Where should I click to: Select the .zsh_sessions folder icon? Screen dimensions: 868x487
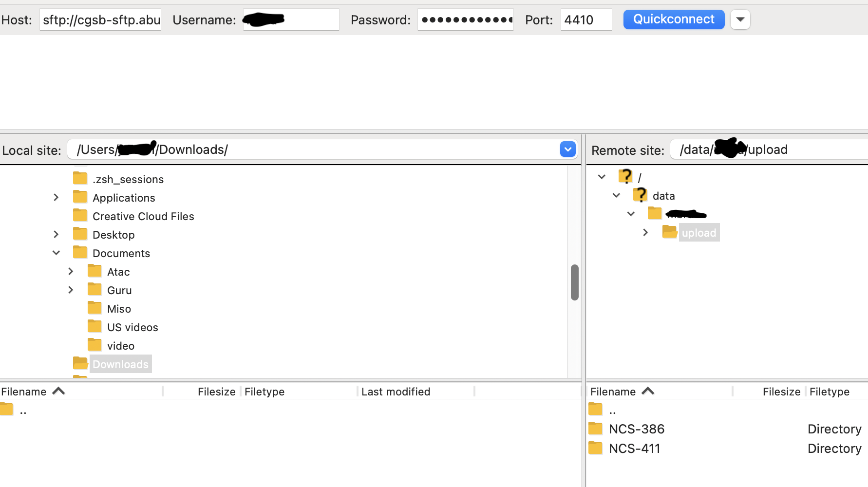[x=80, y=178]
